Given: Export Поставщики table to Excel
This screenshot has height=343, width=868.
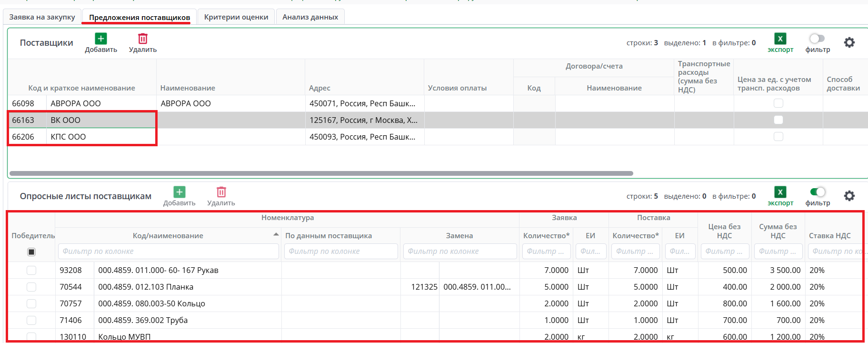Looking at the screenshot, I should 780,39.
